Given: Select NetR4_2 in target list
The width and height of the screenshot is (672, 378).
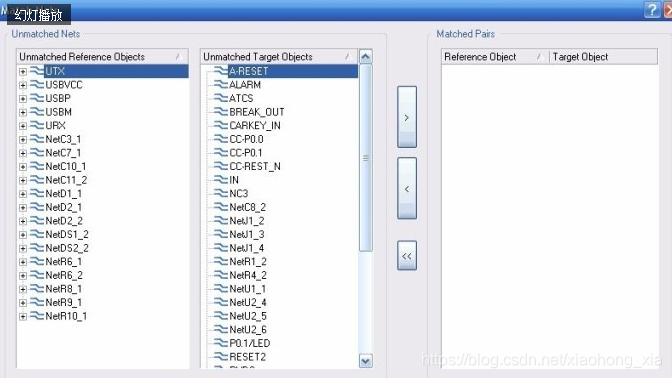Looking at the screenshot, I should [248, 275].
